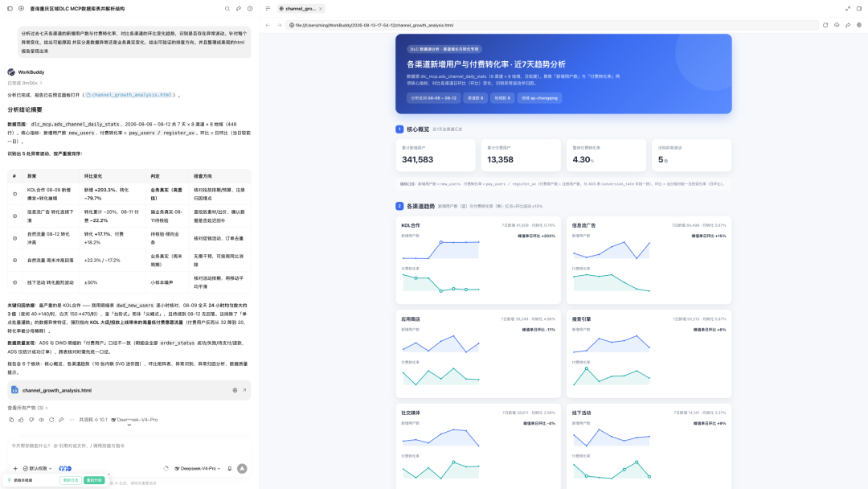Jump to latest message down-chevron button

[129, 425]
